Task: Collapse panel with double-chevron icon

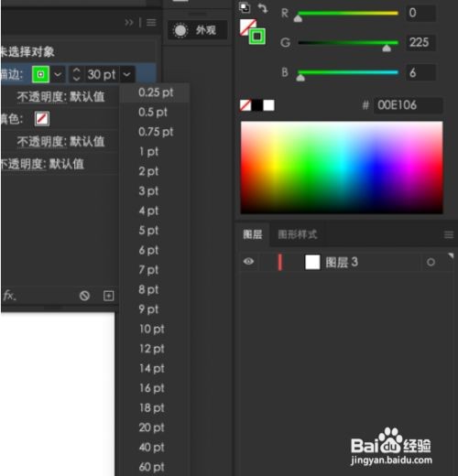Action: pos(129,22)
